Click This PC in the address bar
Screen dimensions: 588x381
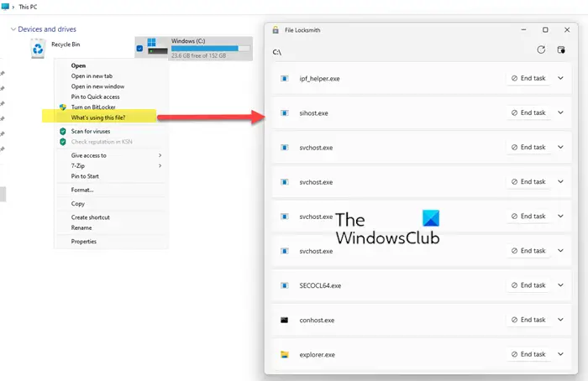[x=28, y=7]
